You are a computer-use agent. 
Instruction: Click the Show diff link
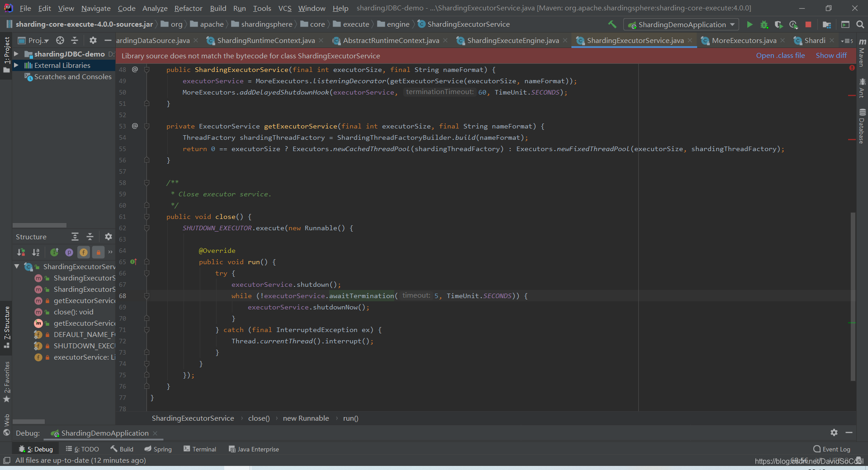pos(831,56)
